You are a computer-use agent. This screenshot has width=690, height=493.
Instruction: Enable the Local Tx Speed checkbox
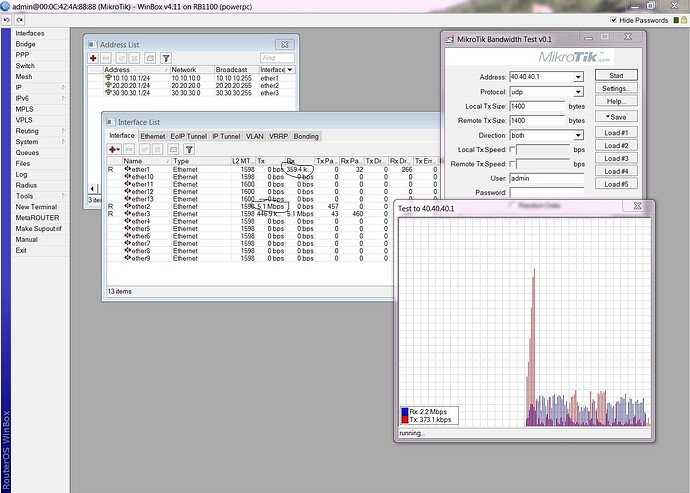coord(513,149)
